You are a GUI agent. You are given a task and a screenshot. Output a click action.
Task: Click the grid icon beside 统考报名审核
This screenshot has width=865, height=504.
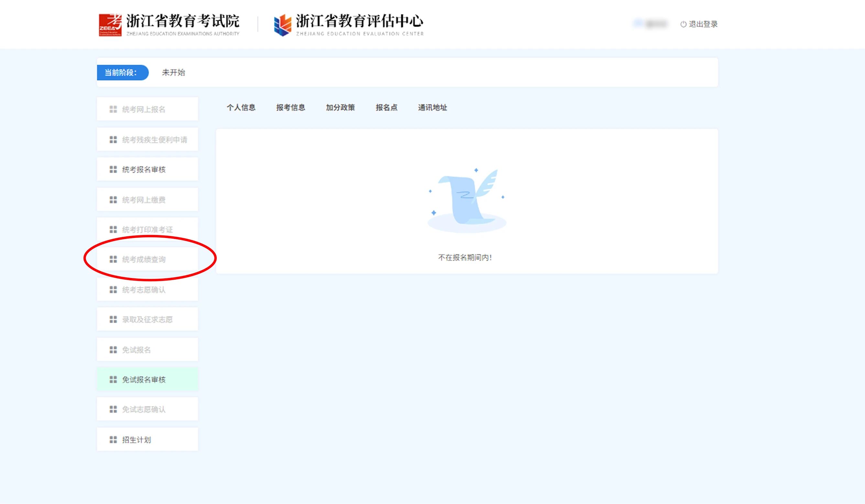113,169
